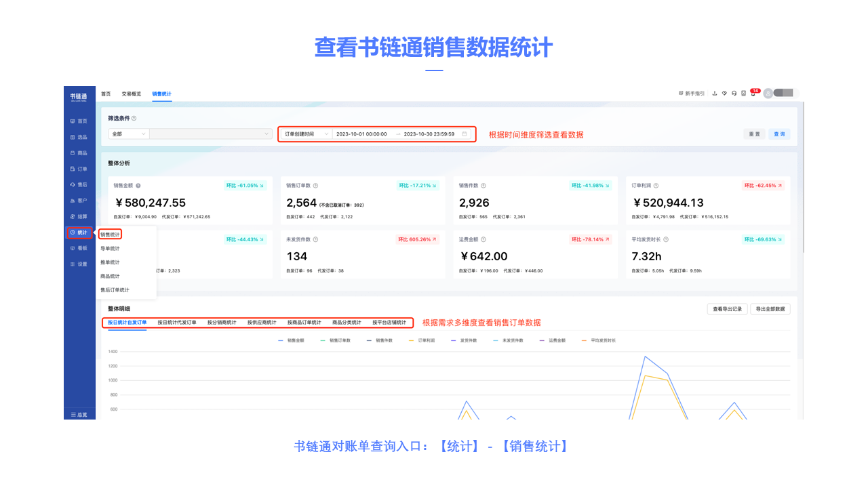Toggle the 总览 sidebar collapse control

79,414
